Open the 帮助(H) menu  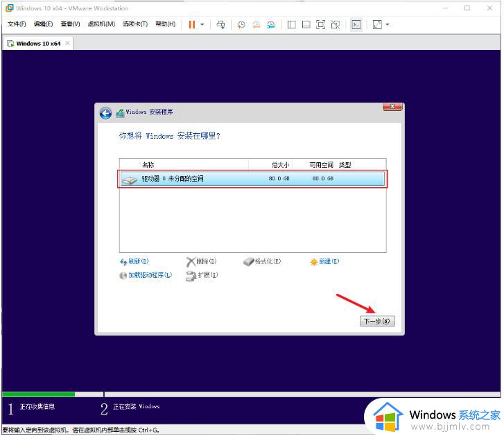pos(165,24)
